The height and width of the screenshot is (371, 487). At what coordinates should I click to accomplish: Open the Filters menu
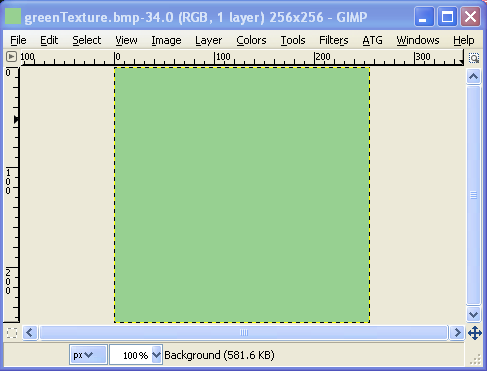pyautogui.click(x=334, y=40)
